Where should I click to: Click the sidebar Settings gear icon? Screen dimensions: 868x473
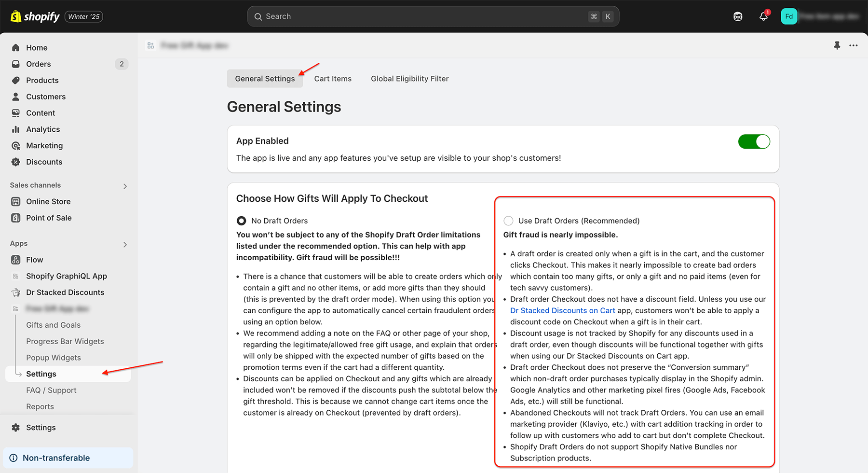click(16, 428)
